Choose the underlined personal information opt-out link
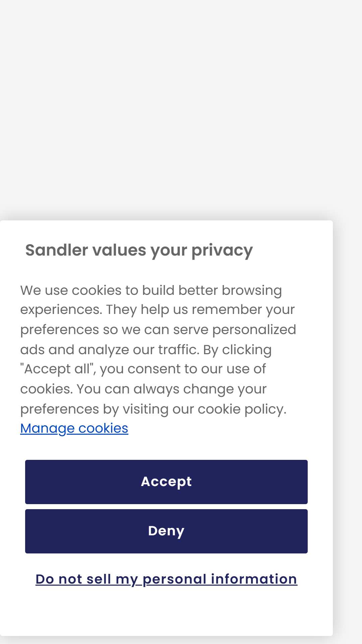 [x=166, y=579]
